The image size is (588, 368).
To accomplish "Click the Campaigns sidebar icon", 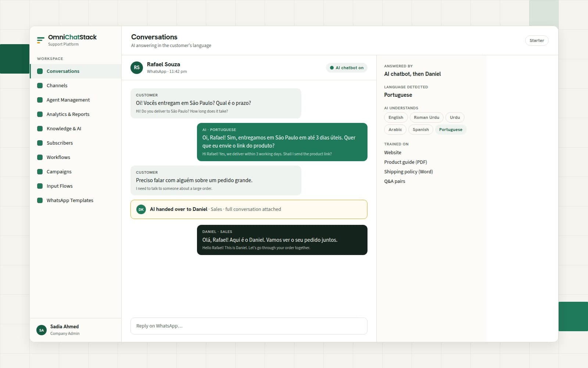I will click(x=40, y=171).
